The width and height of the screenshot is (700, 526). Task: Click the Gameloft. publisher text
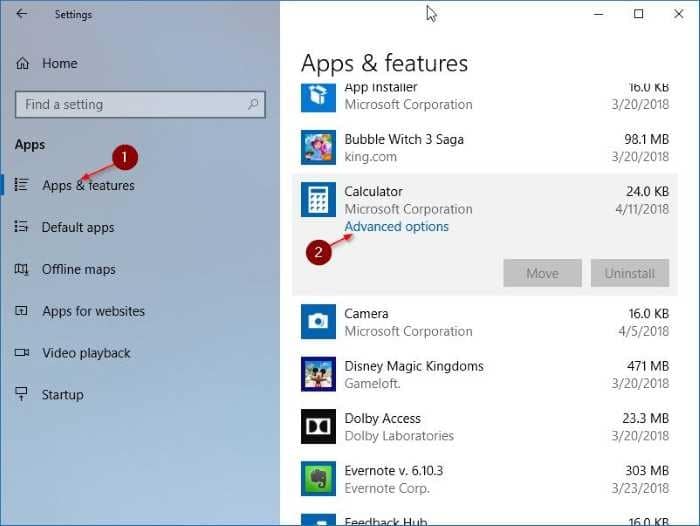tap(372, 384)
